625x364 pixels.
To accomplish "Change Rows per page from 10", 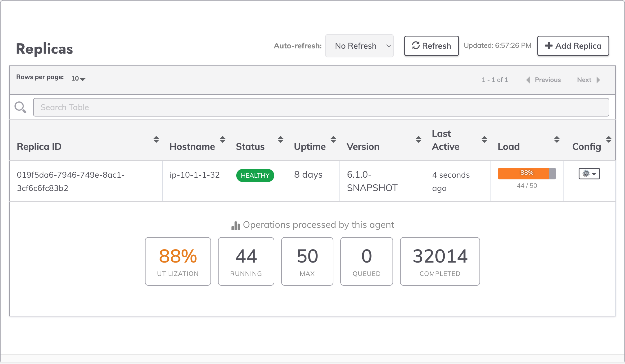I will point(79,79).
